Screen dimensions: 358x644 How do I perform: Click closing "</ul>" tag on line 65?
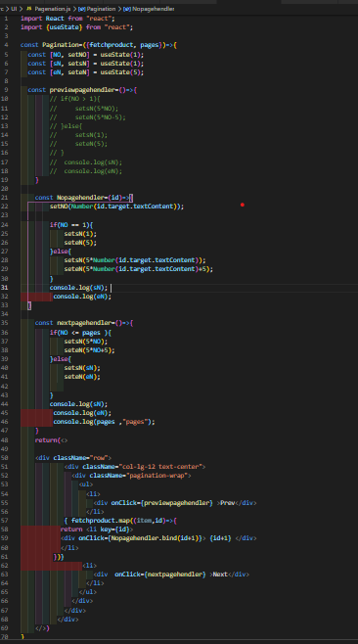pyautogui.click(x=88, y=592)
